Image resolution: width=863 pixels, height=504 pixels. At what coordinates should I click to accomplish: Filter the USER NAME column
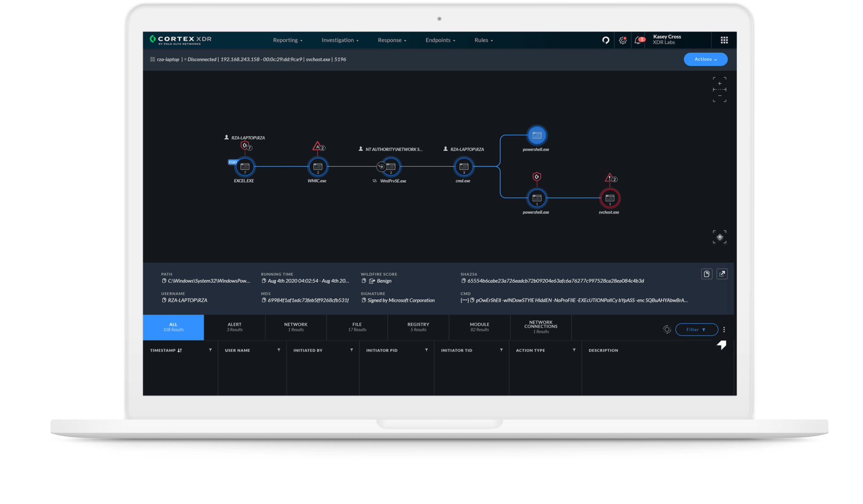pos(279,350)
